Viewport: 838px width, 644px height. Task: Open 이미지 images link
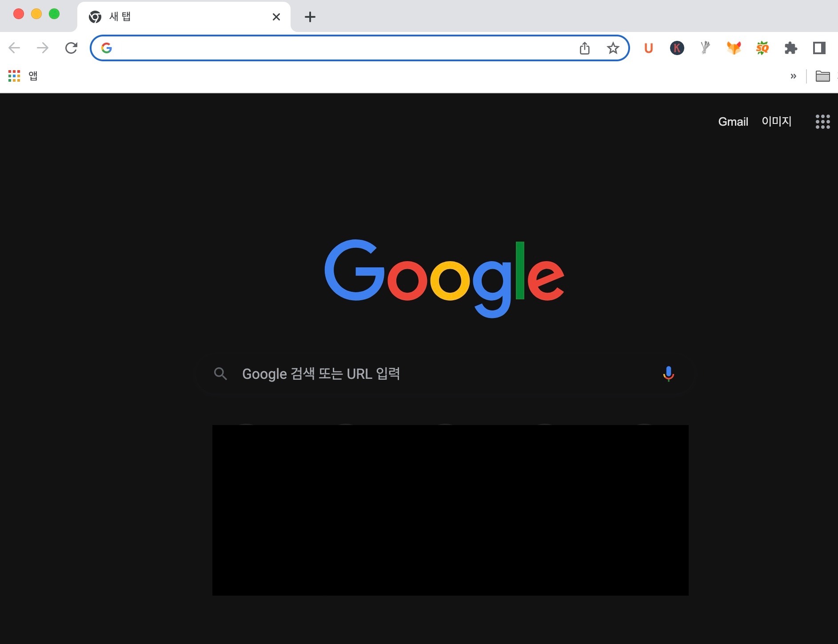[777, 121]
